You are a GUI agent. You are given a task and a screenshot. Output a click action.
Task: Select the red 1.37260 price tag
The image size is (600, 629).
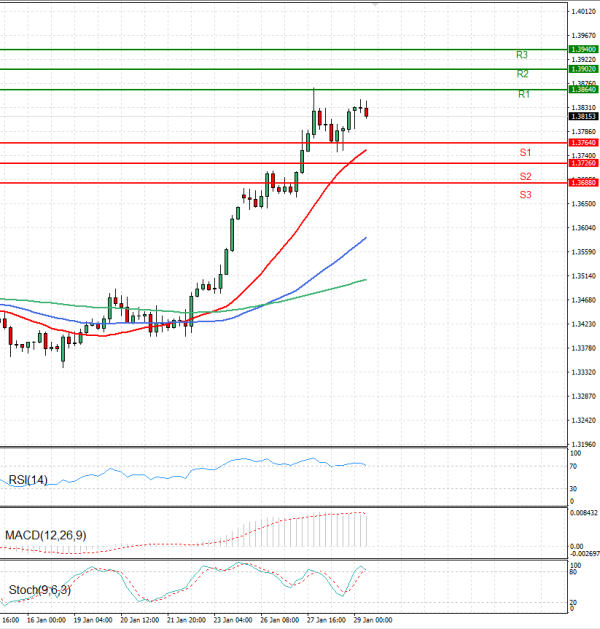(x=583, y=163)
